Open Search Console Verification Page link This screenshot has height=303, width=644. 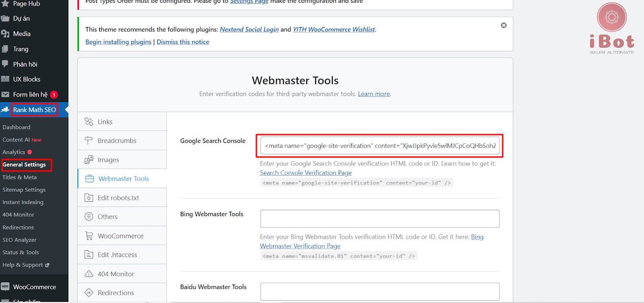coord(306,173)
